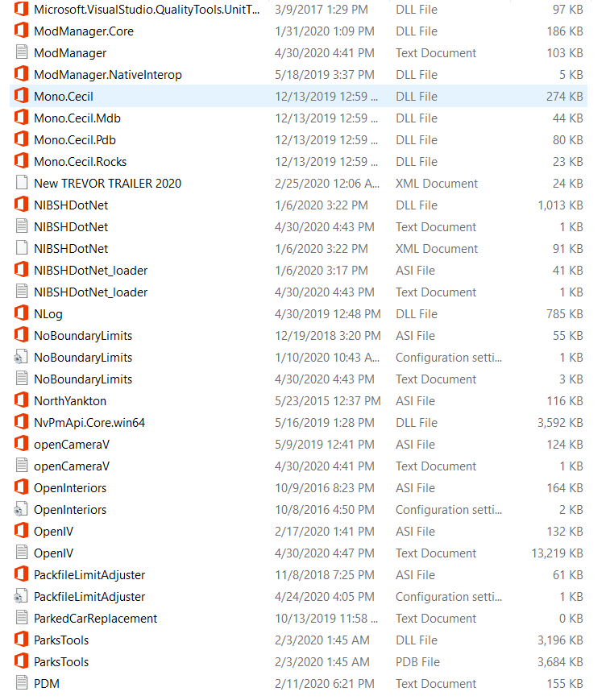
Task: Click the NIBSHDotNet XML document icon
Action: tap(21, 248)
